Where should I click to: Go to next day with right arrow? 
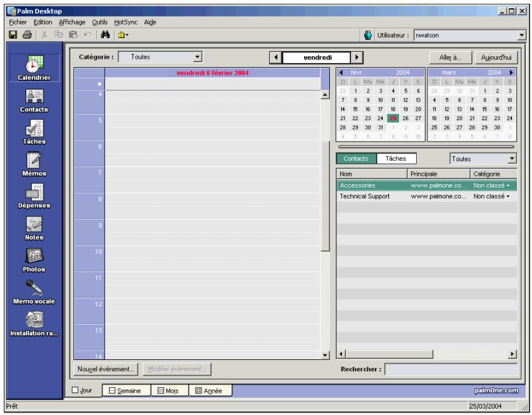[x=357, y=58]
